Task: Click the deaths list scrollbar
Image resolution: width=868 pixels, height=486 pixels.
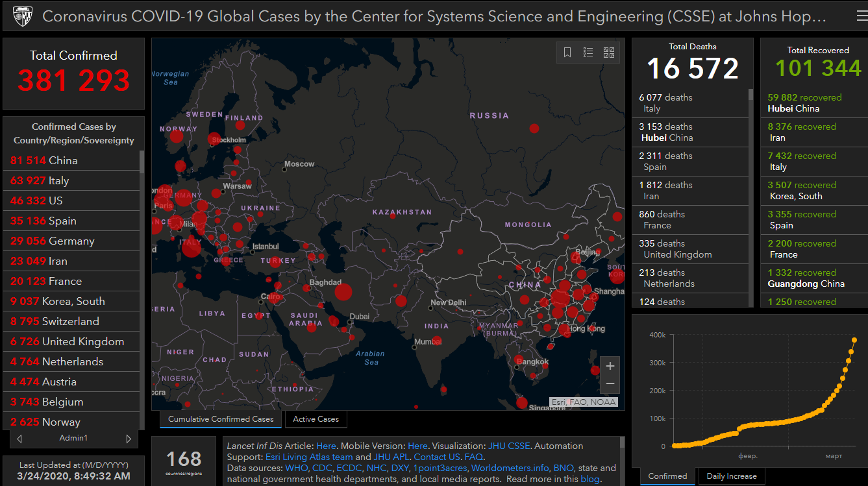Action: pos(750,195)
